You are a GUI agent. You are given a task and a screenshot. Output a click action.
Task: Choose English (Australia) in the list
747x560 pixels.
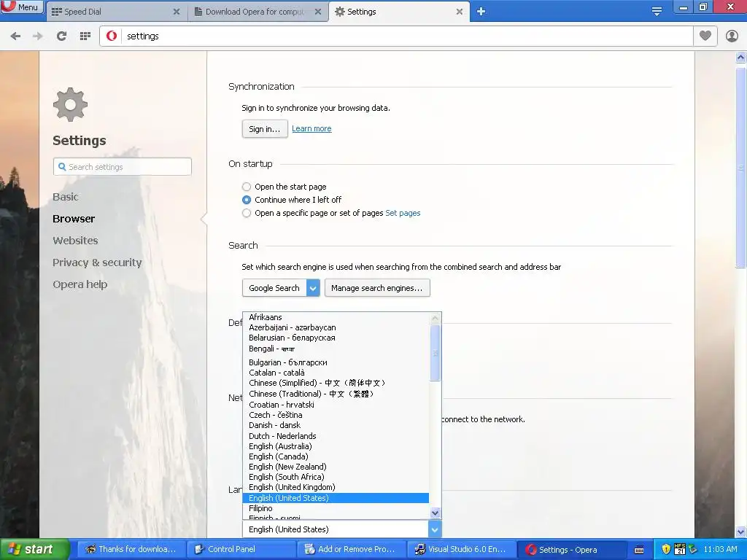(x=336, y=446)
